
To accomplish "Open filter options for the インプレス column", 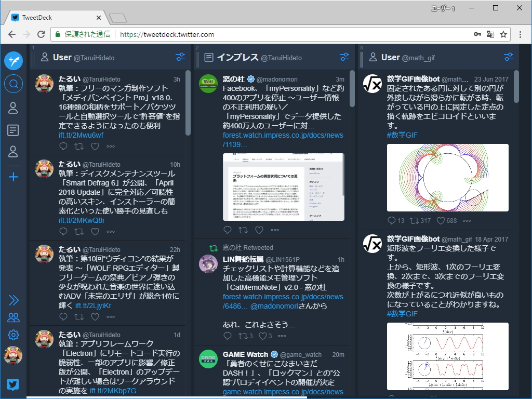I will point(344,58).
